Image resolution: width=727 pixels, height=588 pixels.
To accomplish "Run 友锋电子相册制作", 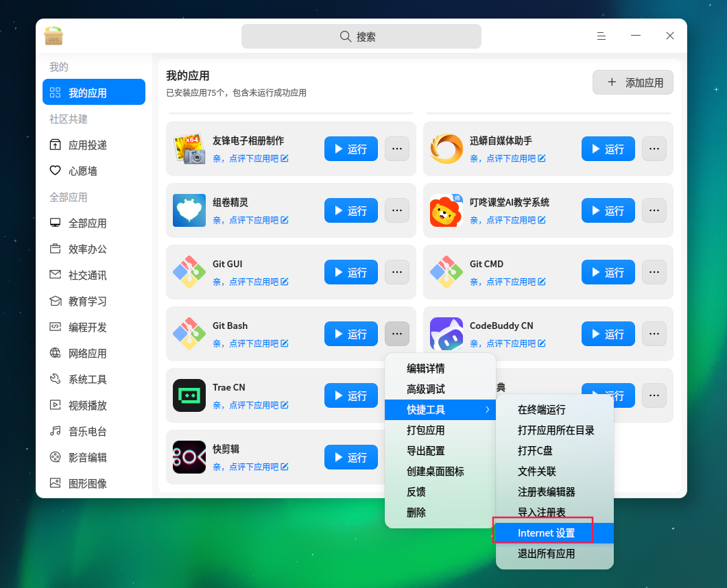I will (x=351, y=149).
